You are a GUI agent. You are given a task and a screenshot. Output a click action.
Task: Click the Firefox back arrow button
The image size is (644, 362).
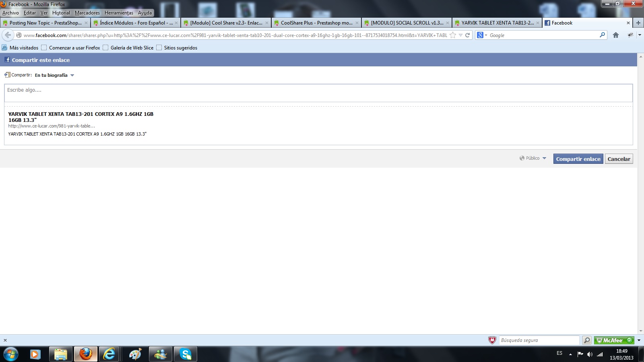coord(8,35)
